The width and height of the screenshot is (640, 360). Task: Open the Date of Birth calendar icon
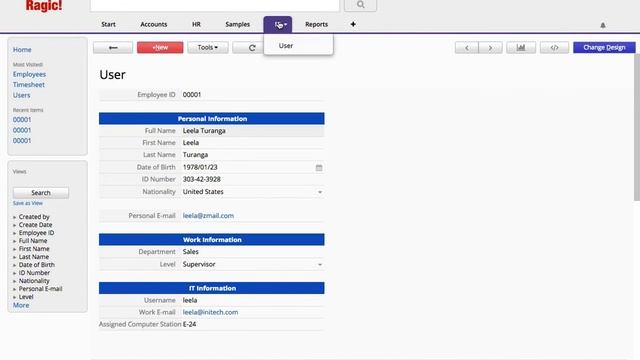pos(319,168)
